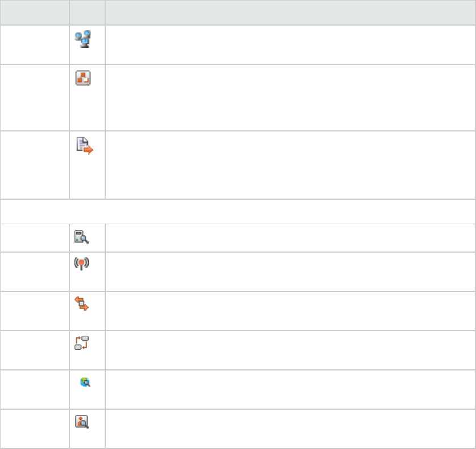The height and width of the screenshot is (449, 476).
Task: Click the empty cell beside opposing arrows icon
Action: click(290, 311)
